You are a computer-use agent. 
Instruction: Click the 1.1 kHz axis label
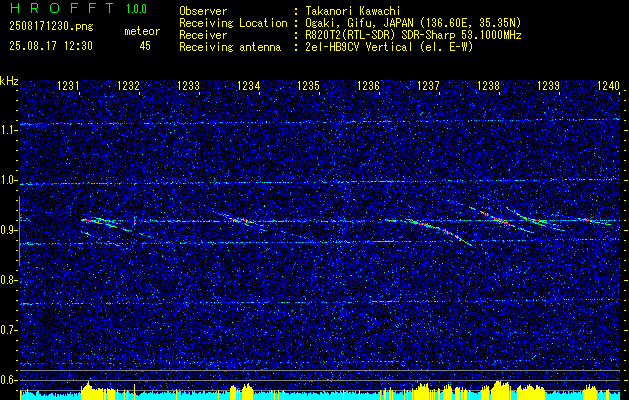tap(7, 130)
